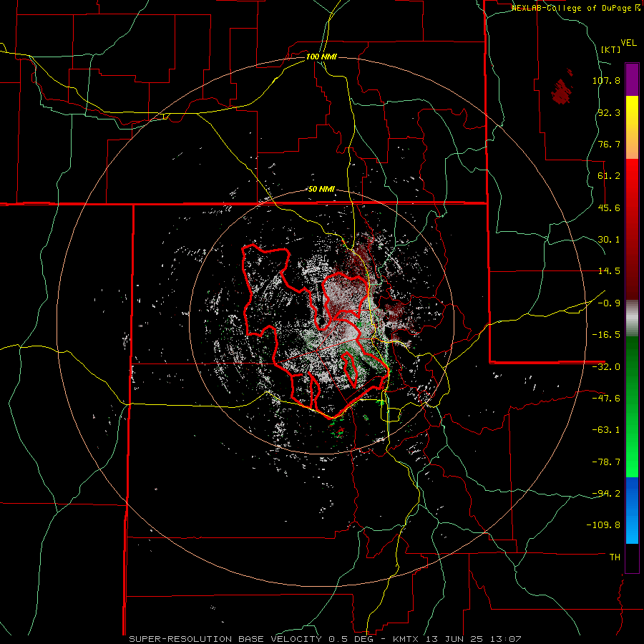The width and height of the screenshot is (644, 644).
Task: Click the -47.6 legend value
Action: click(606, 399)
